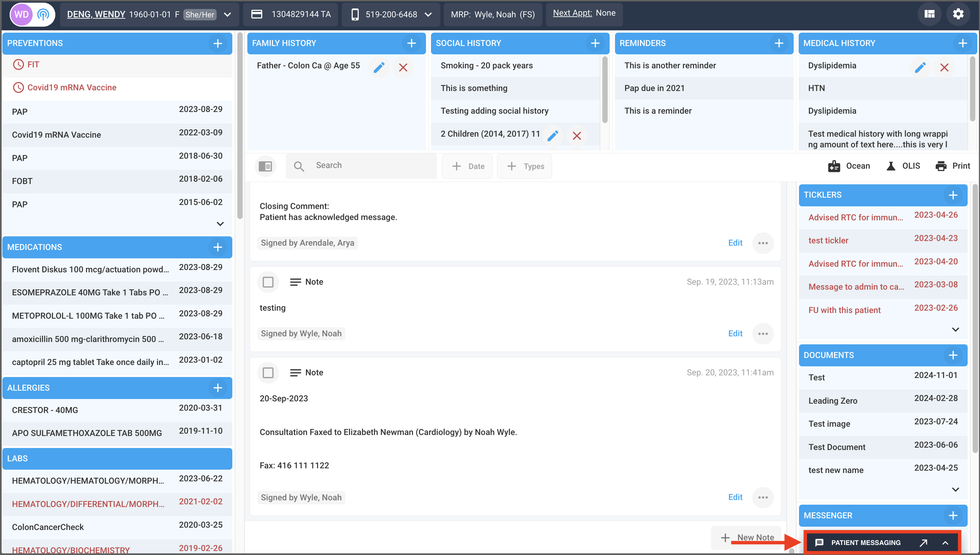The height and width of the screenshot is (555, 980).
Task: Expand the Documents list chevron
Action: (x=955, y=489)
